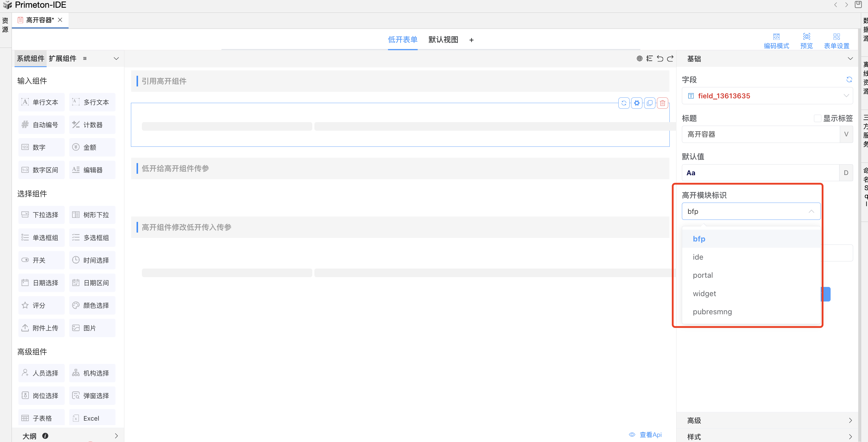Open the field_13613635 field dropdown
This screenshot has height=442, width=868.
(x=767, y=96)
